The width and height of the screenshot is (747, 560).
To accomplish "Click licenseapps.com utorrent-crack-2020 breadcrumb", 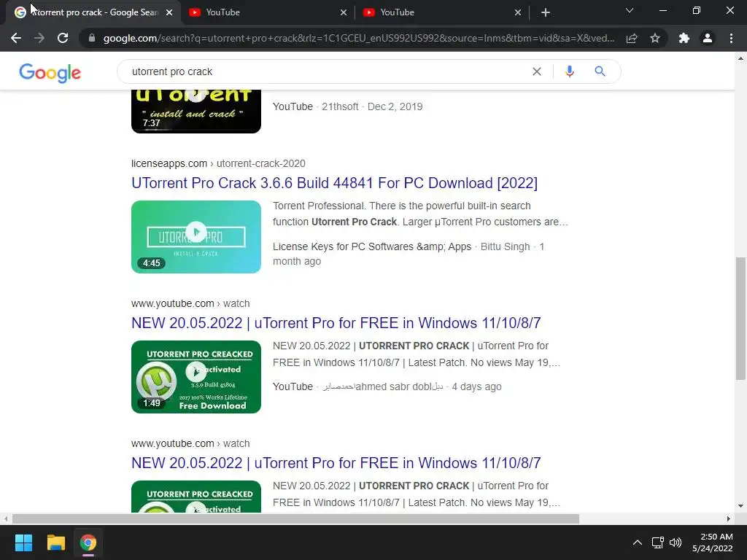I will point(218,163).
